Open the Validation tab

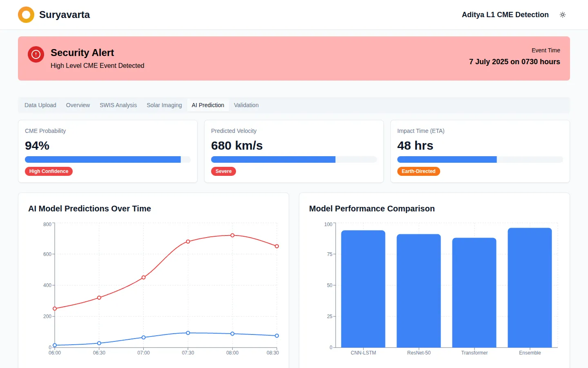246,105
